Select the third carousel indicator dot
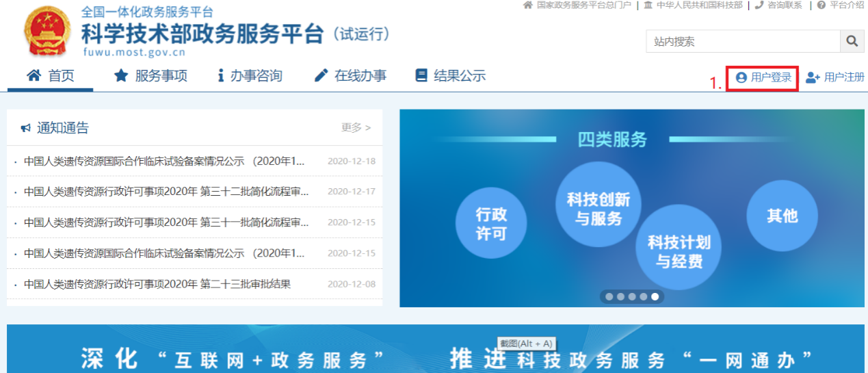 [x=632, y=297]
